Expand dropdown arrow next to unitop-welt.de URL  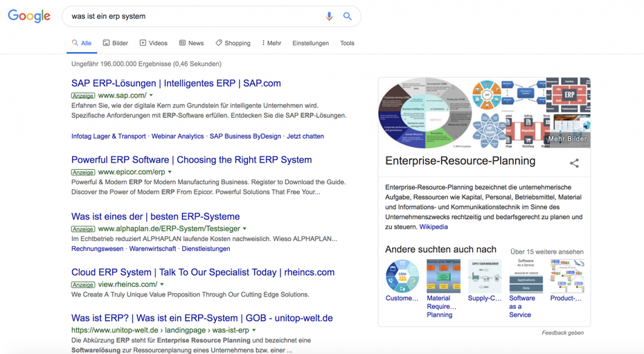pyautogui.click(x=254, y=330)
